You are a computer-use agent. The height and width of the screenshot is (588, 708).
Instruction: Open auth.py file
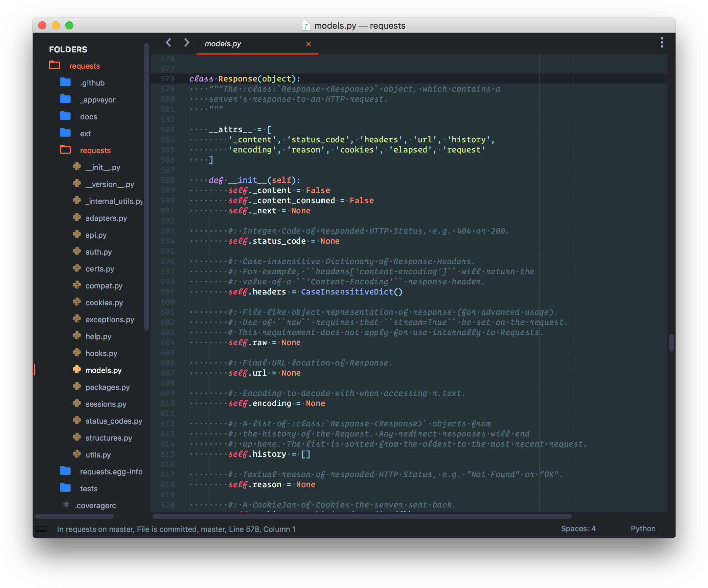click(98, 252)
